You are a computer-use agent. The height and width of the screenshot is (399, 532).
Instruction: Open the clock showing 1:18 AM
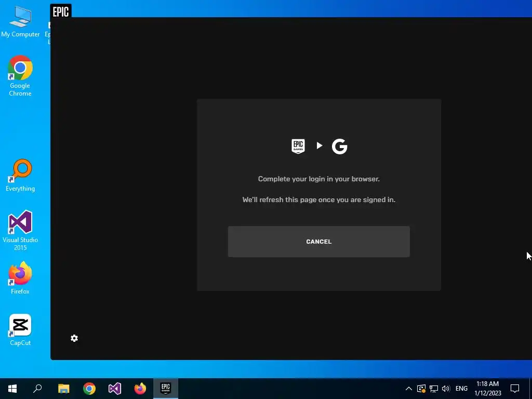point(487,389)
